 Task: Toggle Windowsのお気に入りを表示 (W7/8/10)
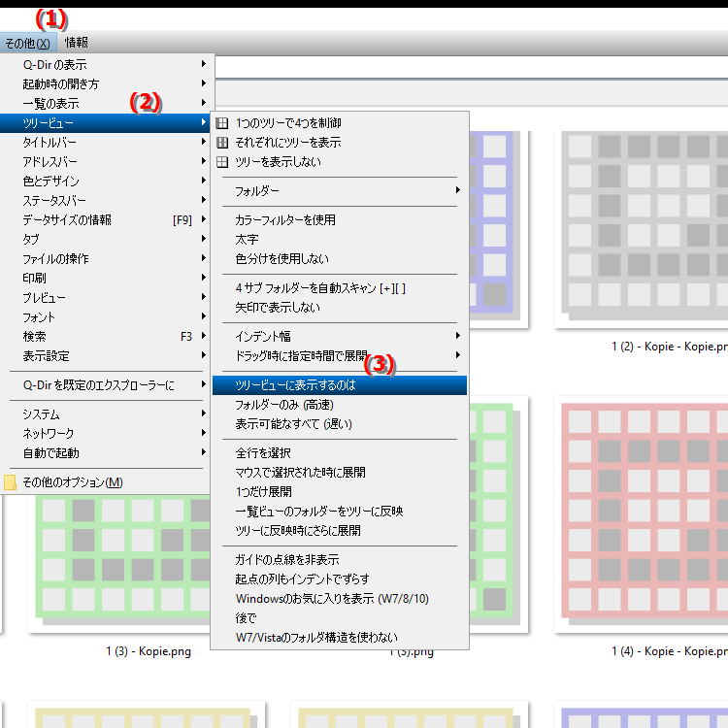tap(340, 599)
